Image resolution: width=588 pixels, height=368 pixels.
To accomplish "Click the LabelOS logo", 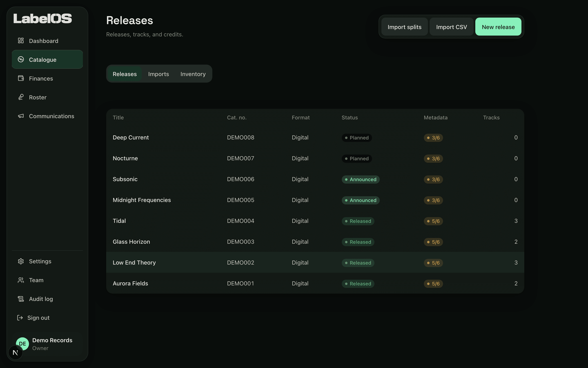I will [x=42, y=19].
